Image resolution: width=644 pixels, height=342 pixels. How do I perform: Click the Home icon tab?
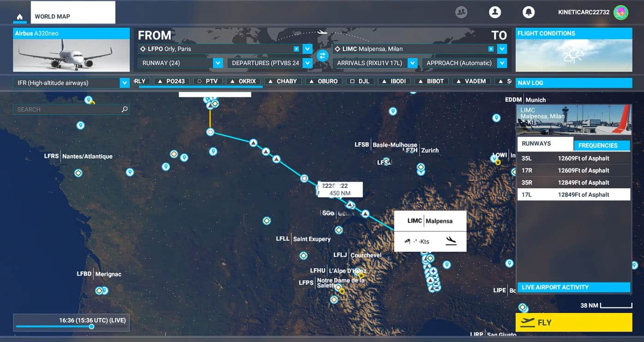pyautogui.click(x=19, y=17)
